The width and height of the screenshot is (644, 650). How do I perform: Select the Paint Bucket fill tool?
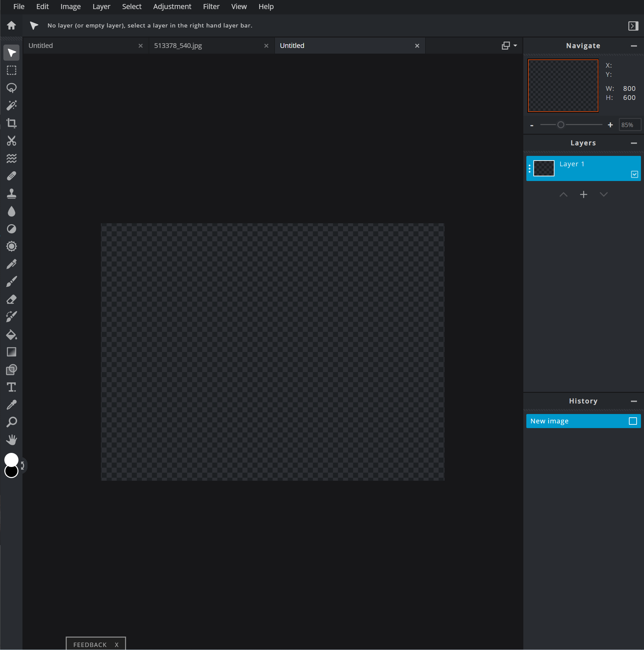coord(11,335)
